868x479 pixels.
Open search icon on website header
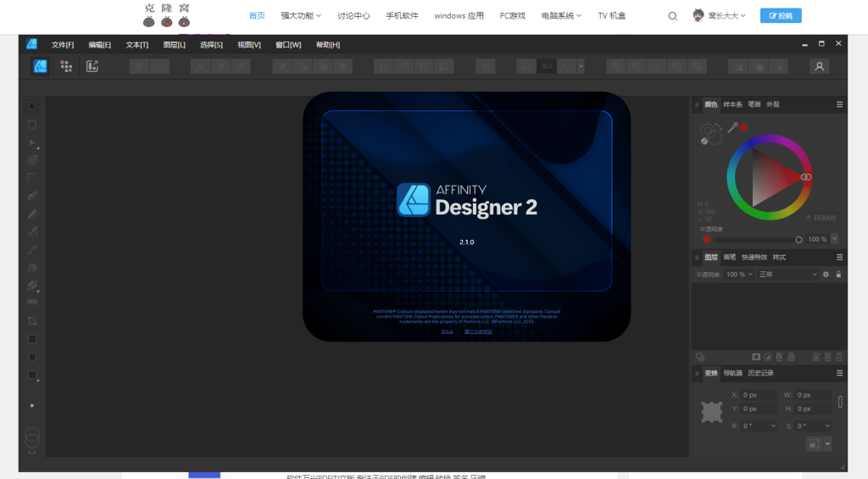point(672,16)
